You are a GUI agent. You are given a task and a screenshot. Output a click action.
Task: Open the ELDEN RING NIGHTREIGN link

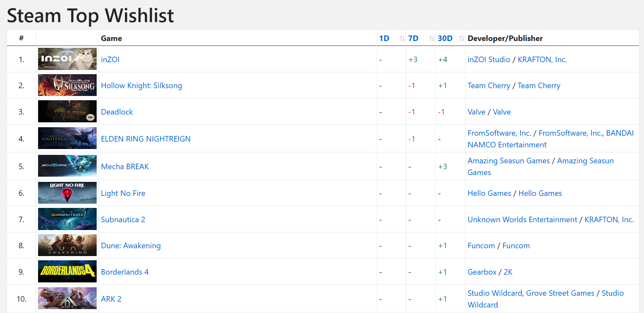146,139
